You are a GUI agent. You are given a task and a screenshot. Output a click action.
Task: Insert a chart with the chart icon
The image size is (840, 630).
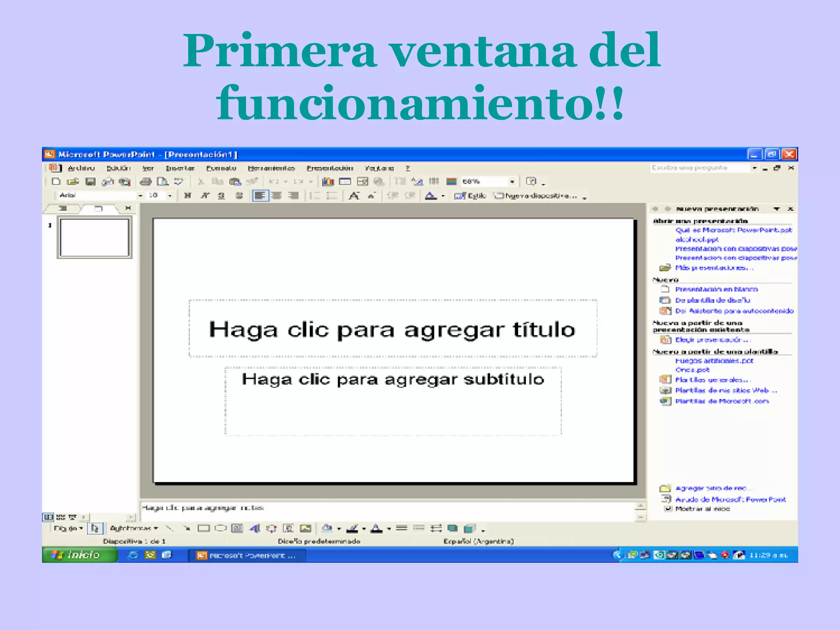pos(328,181)
